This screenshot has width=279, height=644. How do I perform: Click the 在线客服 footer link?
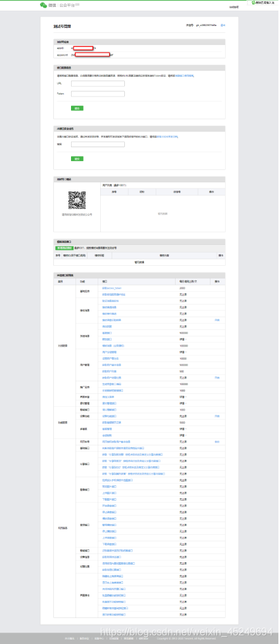[114, 638]
